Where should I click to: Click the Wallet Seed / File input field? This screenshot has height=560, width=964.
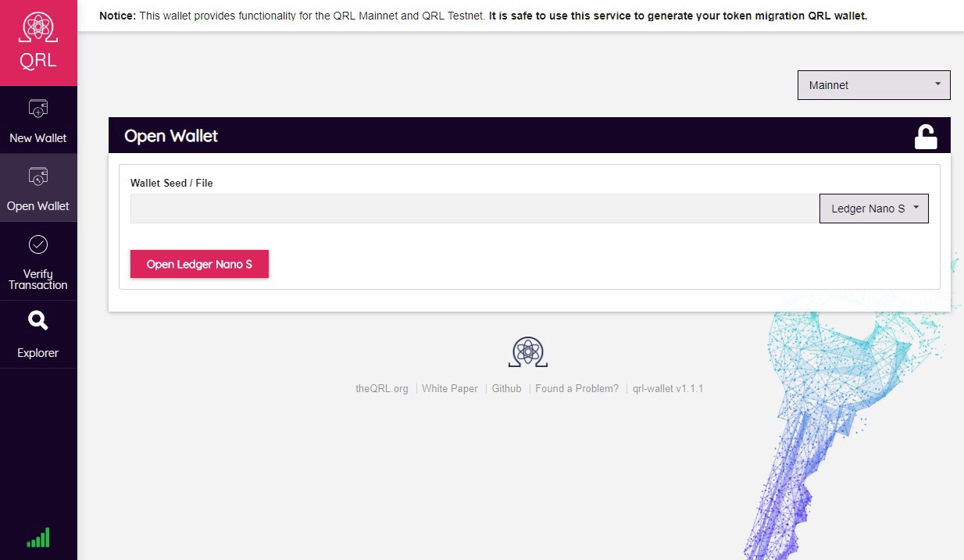pyautogui.click(x=474, y=209)
